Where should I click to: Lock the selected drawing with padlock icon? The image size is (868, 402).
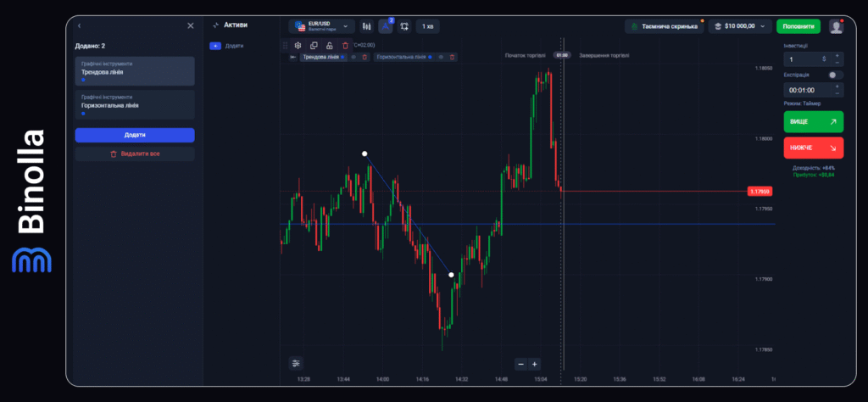[329, 45]
